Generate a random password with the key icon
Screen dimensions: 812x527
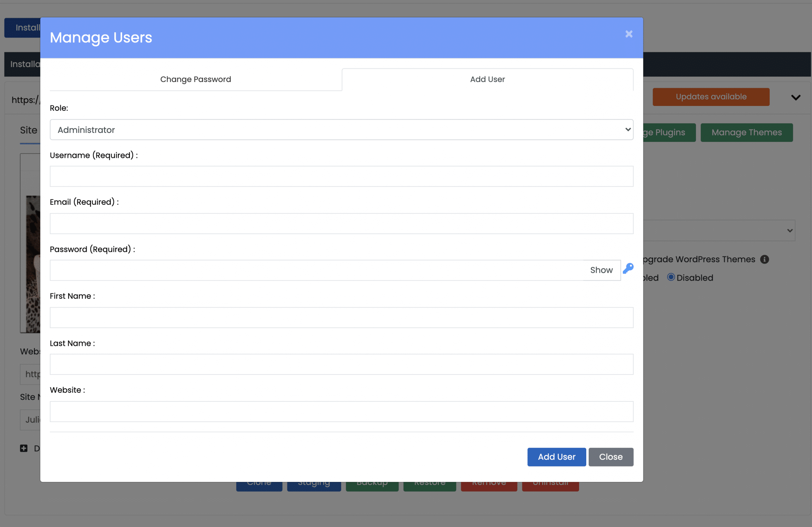[628, 268]
